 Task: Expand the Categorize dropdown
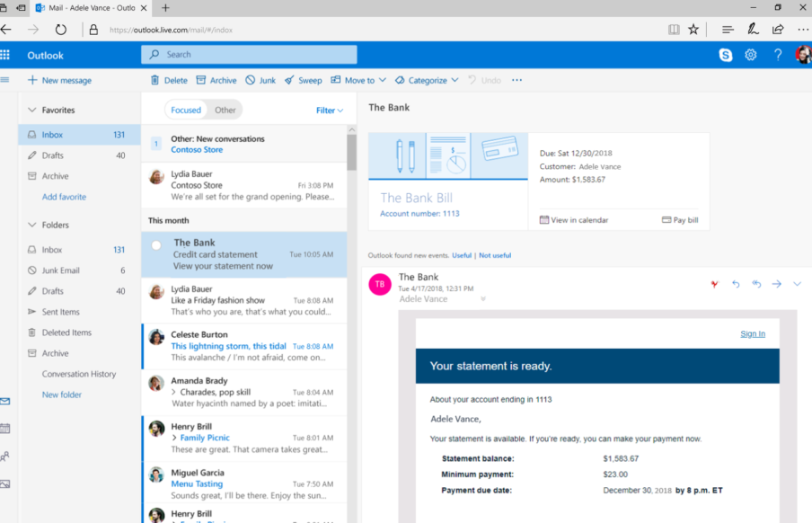click(427, 80)
